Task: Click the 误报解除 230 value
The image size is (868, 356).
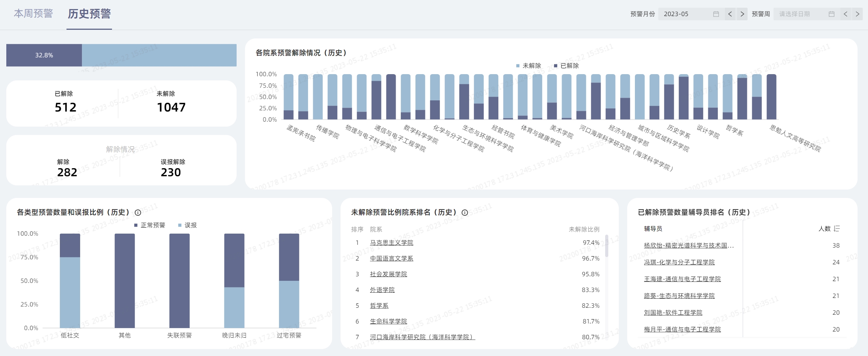Action: point(171,172)
